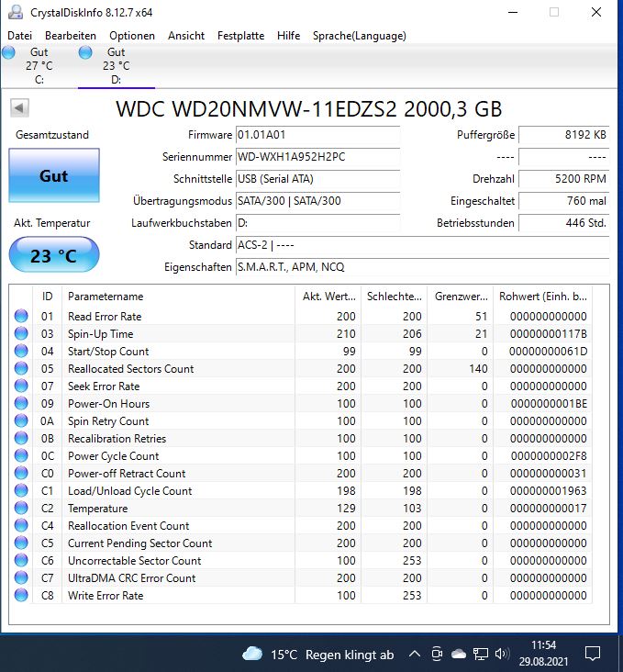This screenshot has width=623, height=672.
Task: Click the status dot for Power-off Retract Count
Action: (x=21, y=473)
